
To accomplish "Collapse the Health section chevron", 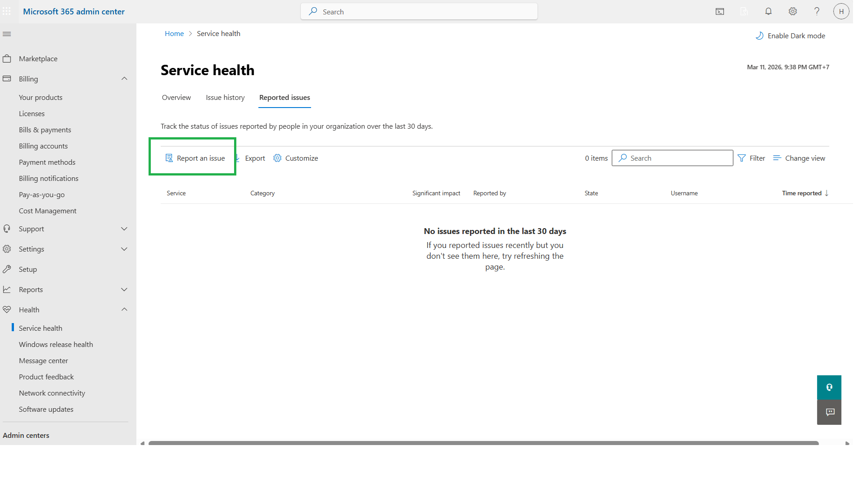I will point(124,310).
